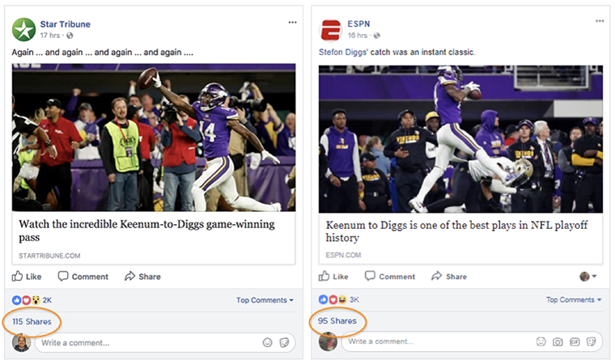Screen dimensions: 615x364
Task: Click Star Tribune's Write a comment field
Action: point(165,343)
